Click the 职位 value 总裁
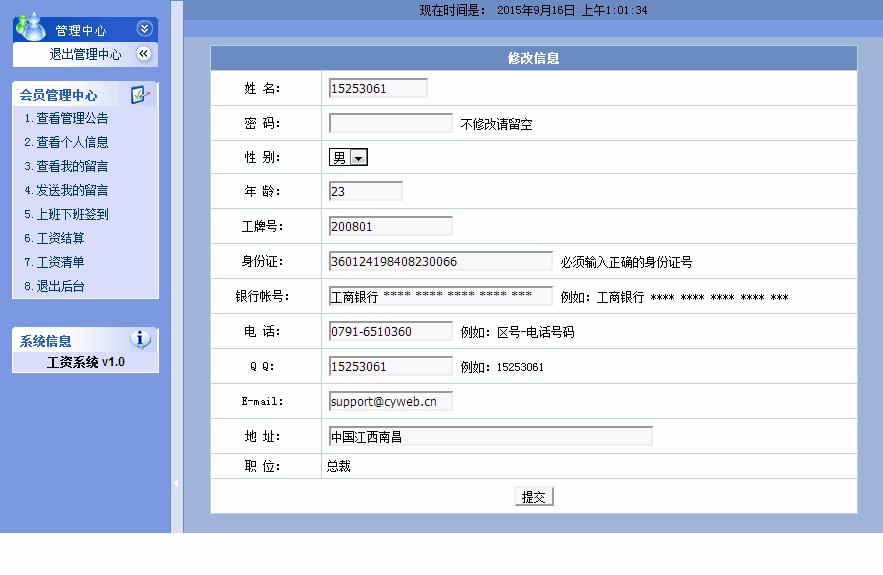Image resolution: width=883 pixels, height=575 pixels. (338, 466)
